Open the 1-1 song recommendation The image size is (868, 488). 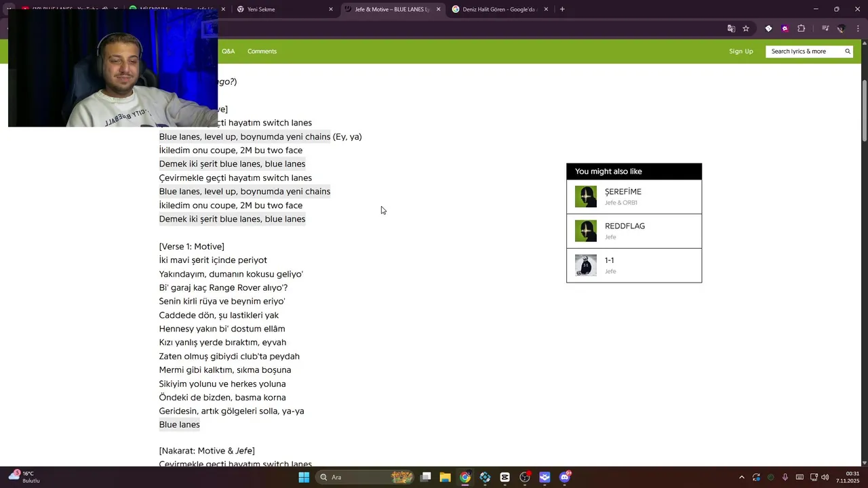[634, 265]
